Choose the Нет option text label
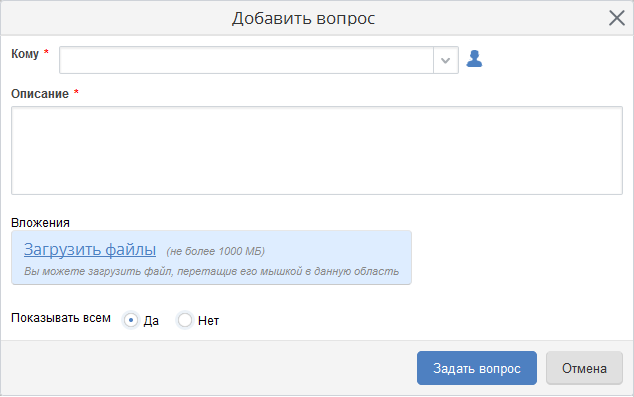634x397 pixels. pyautogui.click(x=208, y=321)
